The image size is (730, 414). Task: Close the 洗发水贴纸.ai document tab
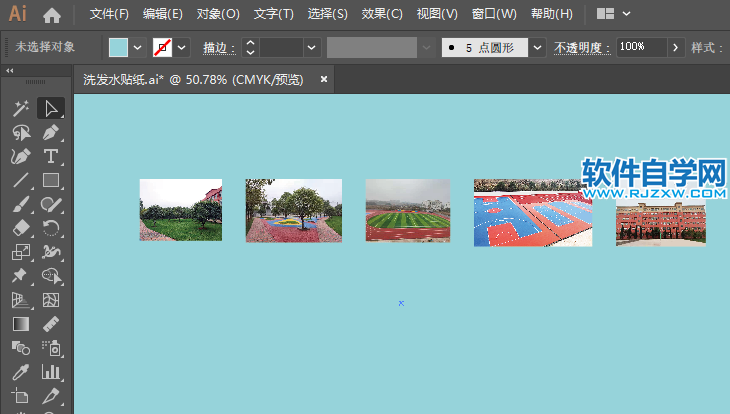click(324, 80)
